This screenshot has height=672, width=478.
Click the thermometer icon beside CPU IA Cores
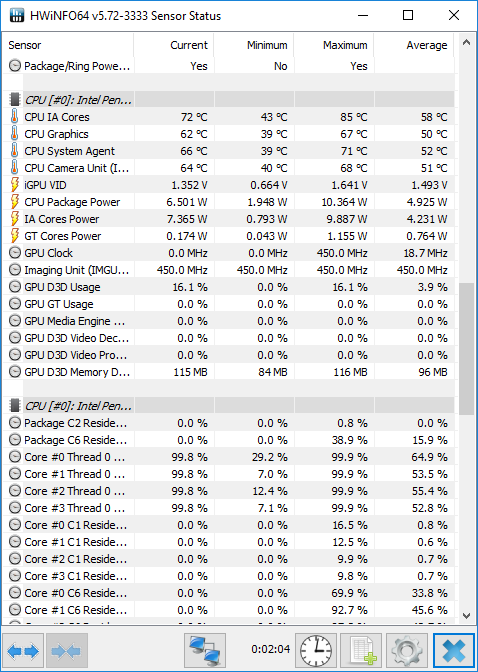coord(15,117)
